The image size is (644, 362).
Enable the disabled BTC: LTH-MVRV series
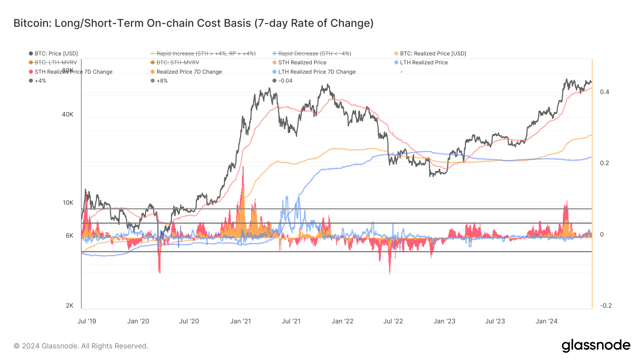click(x=55, y=63)
